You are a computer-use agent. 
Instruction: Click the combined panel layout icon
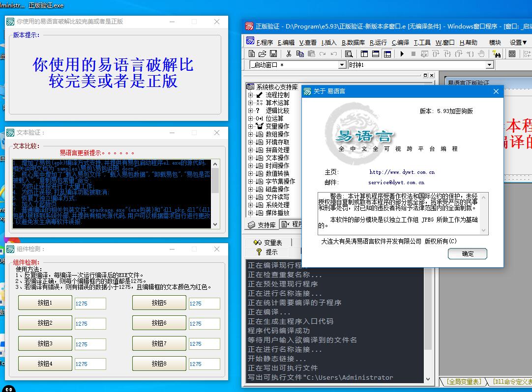pos(387,54)
